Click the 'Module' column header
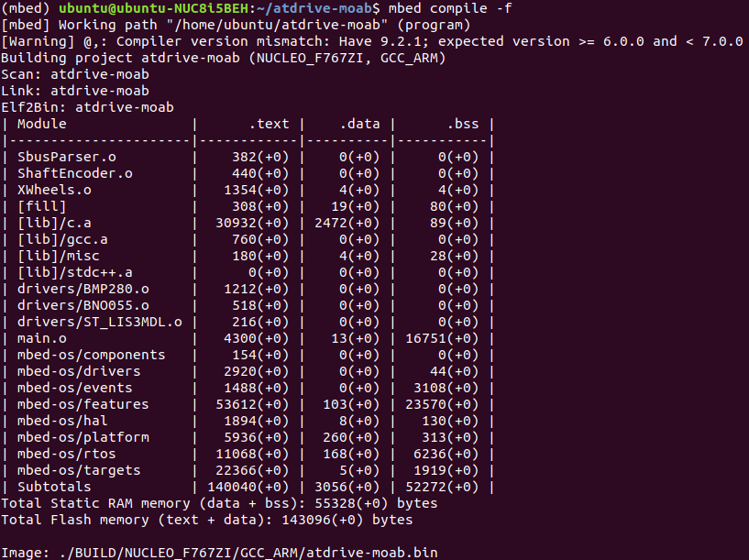The image size is (749, 560). tap(42, 124)
